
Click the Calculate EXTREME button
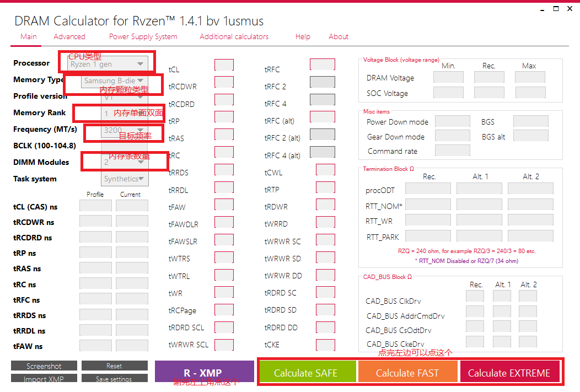click(x=509, y=373)
